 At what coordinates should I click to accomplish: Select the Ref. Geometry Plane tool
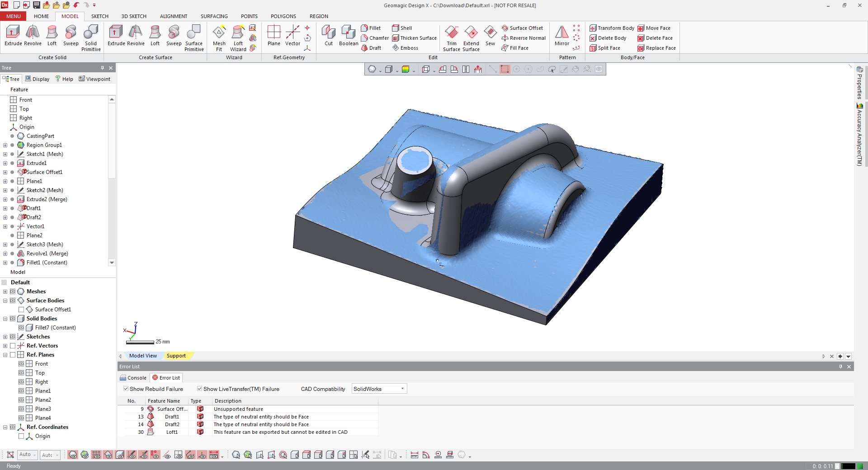click(x=274, y=35)
